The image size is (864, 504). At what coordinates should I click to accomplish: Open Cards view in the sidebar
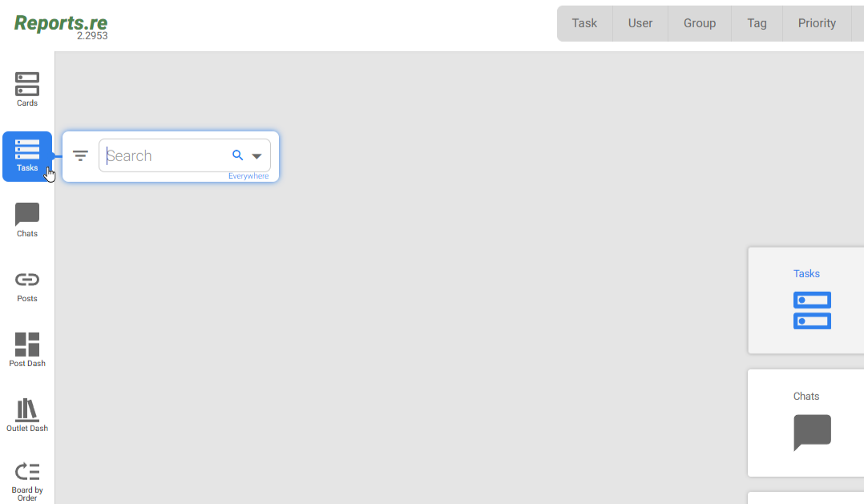click(27, 89)
